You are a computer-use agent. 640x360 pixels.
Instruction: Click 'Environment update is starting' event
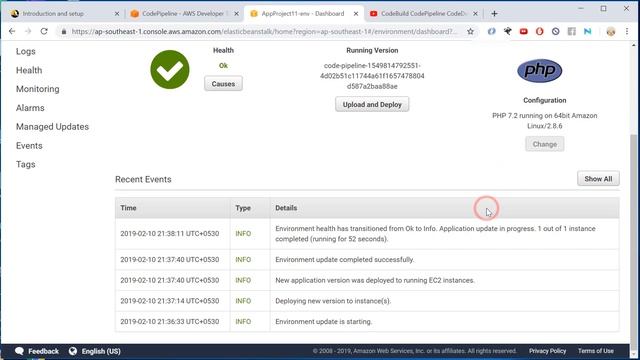point(324,322)
